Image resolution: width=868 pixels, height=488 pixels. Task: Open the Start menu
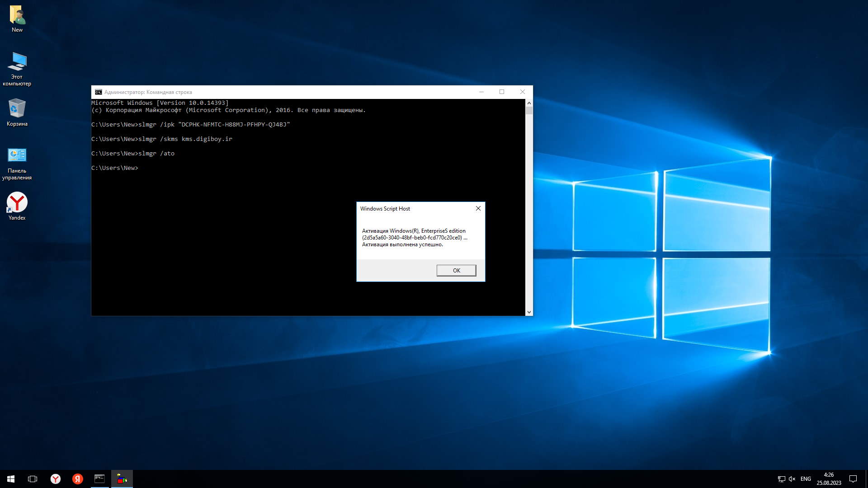[x=11, y=479]
